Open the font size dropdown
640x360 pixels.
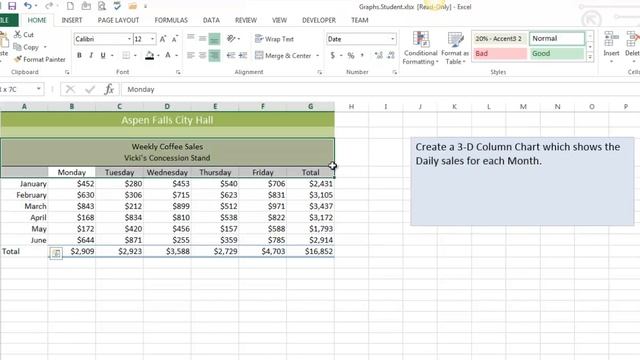tap(153, 39)
